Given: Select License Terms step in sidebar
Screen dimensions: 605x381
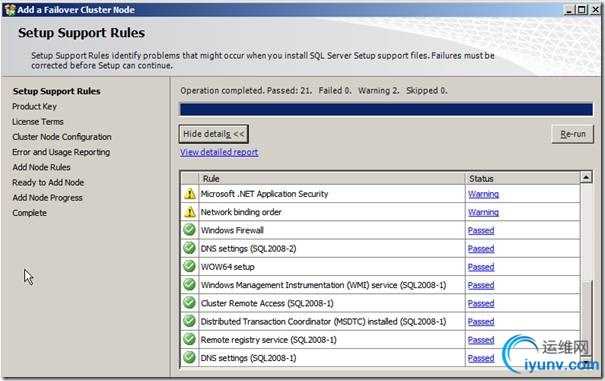Looking at the screenshot, I should (38, 122).
